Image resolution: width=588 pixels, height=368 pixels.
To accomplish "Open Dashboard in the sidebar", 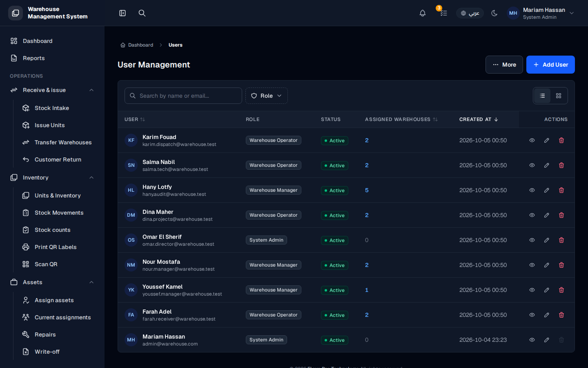I will pos(52,41).
